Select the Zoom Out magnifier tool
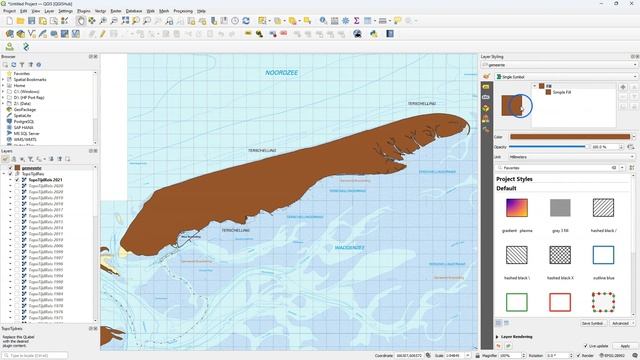 (114, 21)
